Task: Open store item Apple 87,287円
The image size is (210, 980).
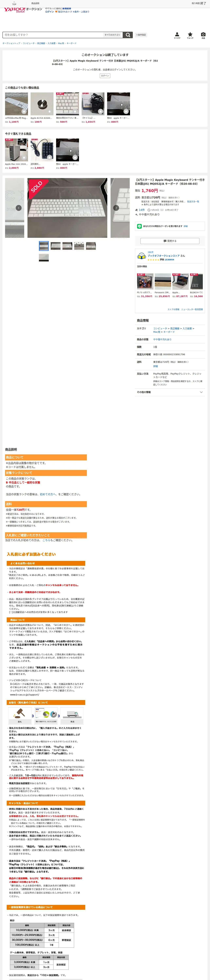Action: pyautogui.click(x=180, y=285)
